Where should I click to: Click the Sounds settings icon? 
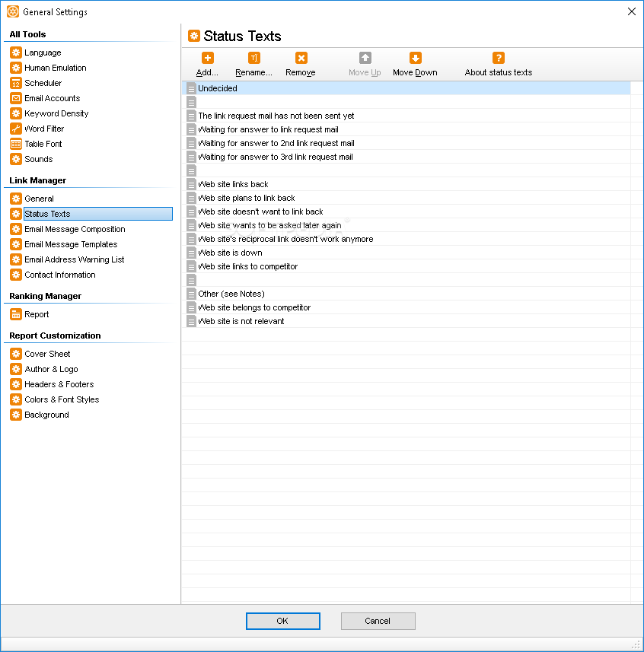point(16,159)
